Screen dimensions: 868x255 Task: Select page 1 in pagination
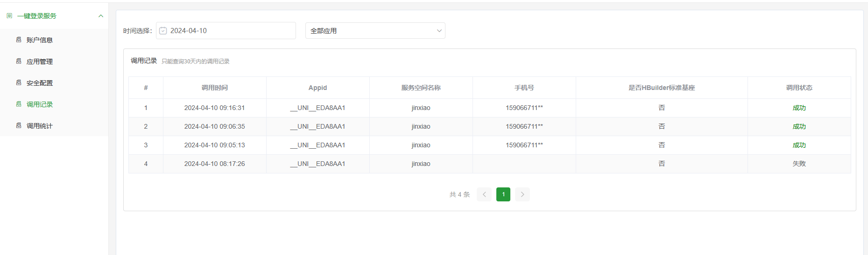[503, 194]
